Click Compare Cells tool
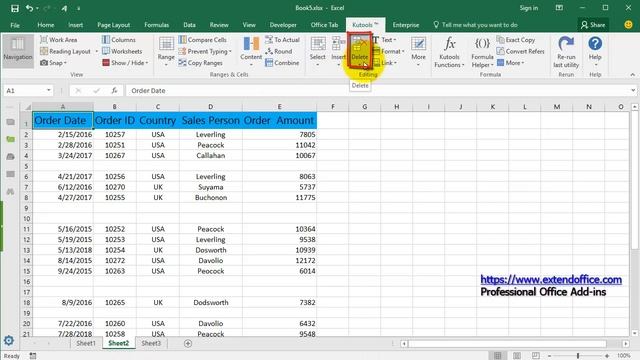640x360 pixels. pos(202,40)
